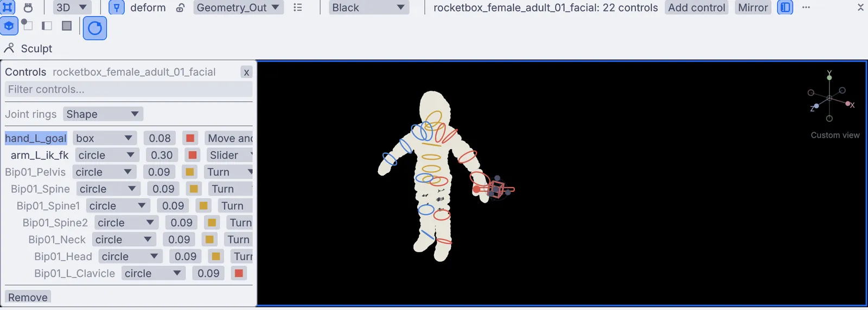
Task: Open the Geometry_Out output dropdown
Action: click(238, 8)
